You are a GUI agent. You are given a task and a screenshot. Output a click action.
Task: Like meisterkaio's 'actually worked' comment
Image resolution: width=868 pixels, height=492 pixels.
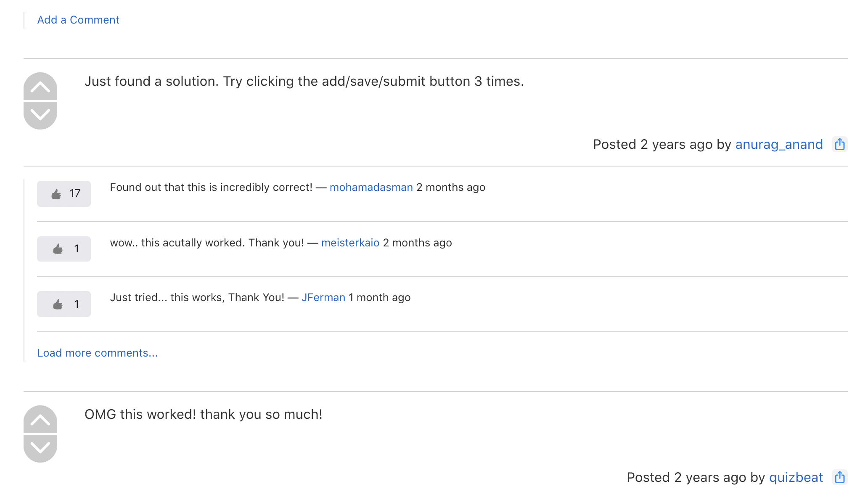click(x=64, y=249)
